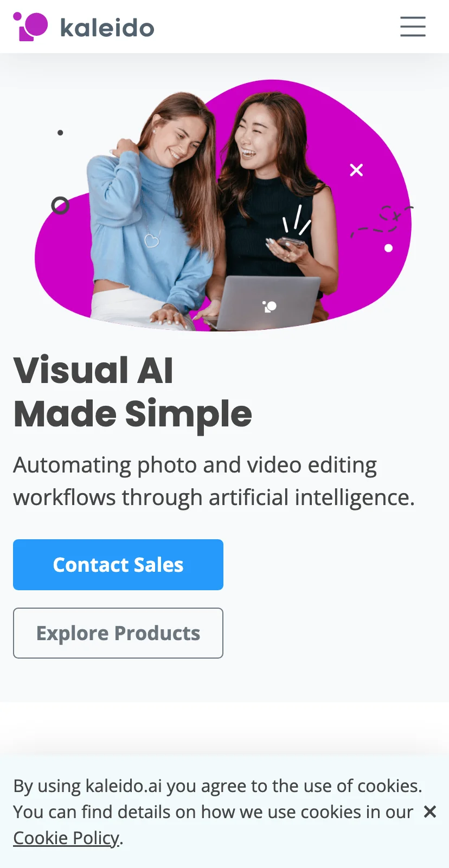This screenshot has height=868, width=449.
Task: Click the Automating photo and video editing paragraph
Action: 214,481
